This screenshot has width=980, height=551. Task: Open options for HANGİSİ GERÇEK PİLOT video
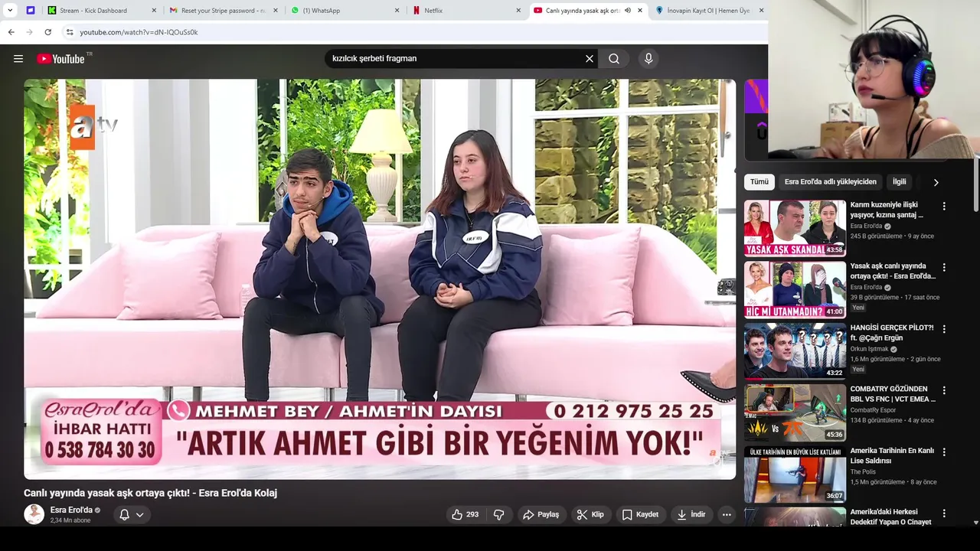click(x=944, y=329)
